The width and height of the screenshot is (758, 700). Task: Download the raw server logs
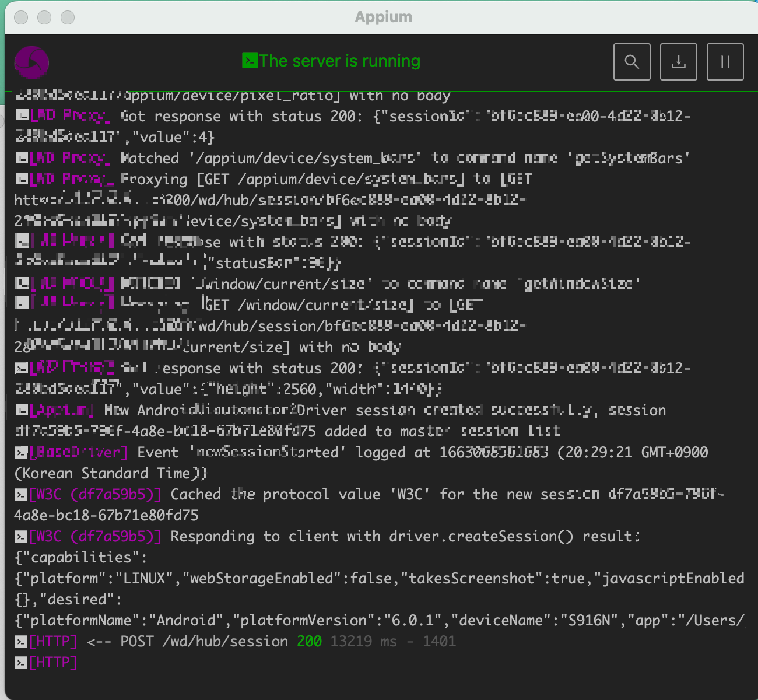[679, 62]
